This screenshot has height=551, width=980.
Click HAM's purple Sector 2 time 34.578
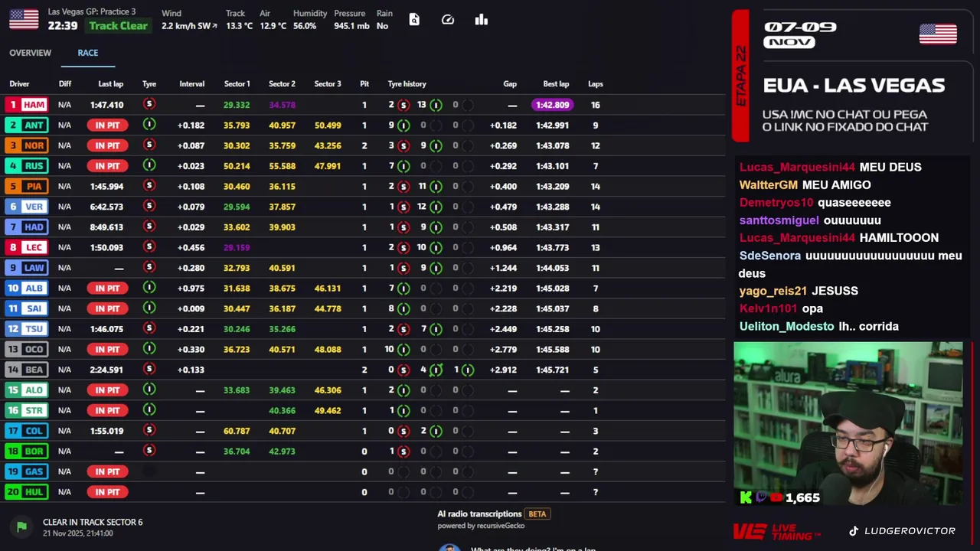click(x=282, y=105)
